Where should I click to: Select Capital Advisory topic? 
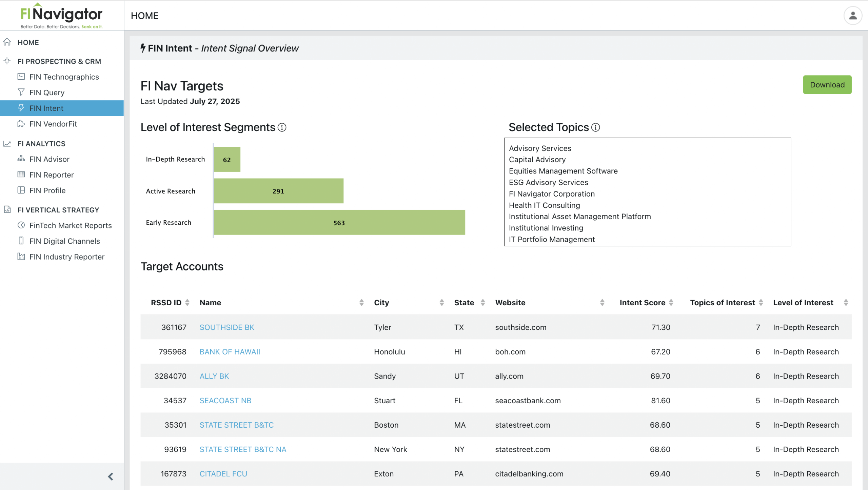click(537, 160)
